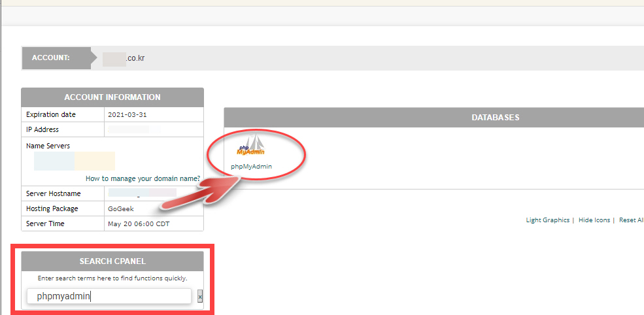
Task: Click the Reset All link
Action: [632, 220]
